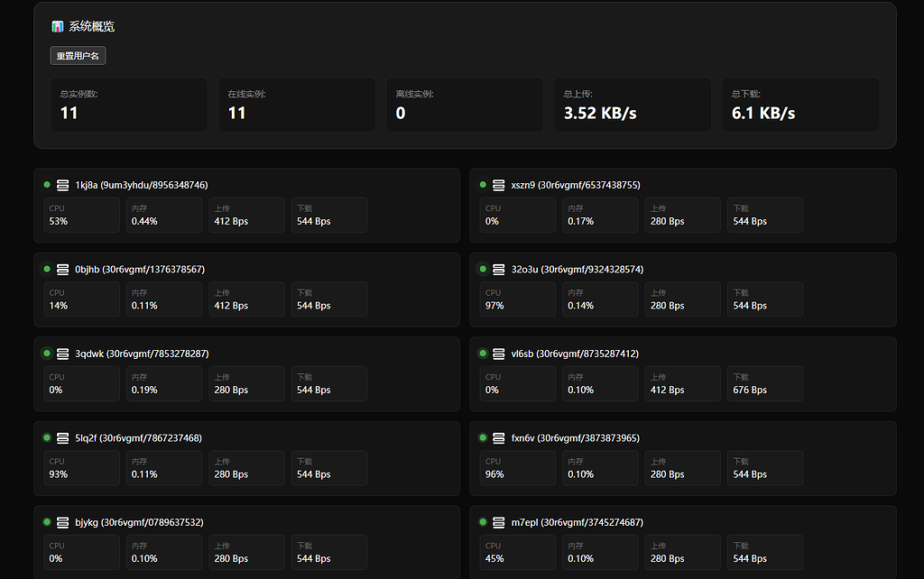Click the green status dot for 0bjhb
The width and height of the screenshot is (924, 579).
click(x=47, y=269)
